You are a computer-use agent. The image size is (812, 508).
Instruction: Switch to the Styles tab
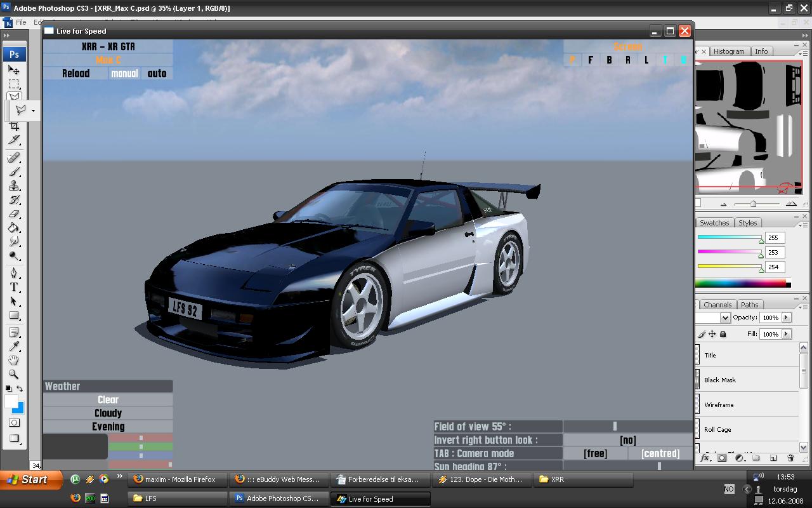[x=747, y=223]
